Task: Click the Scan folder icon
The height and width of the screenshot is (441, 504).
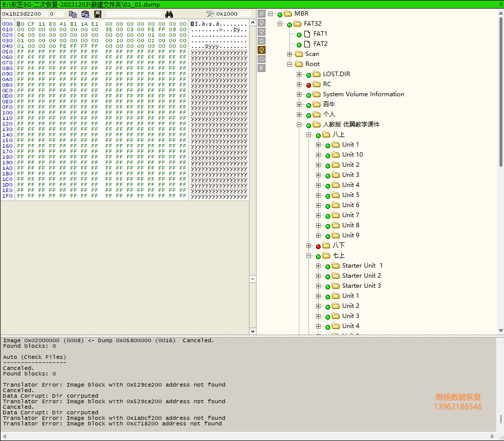Action: coord(299,54)
